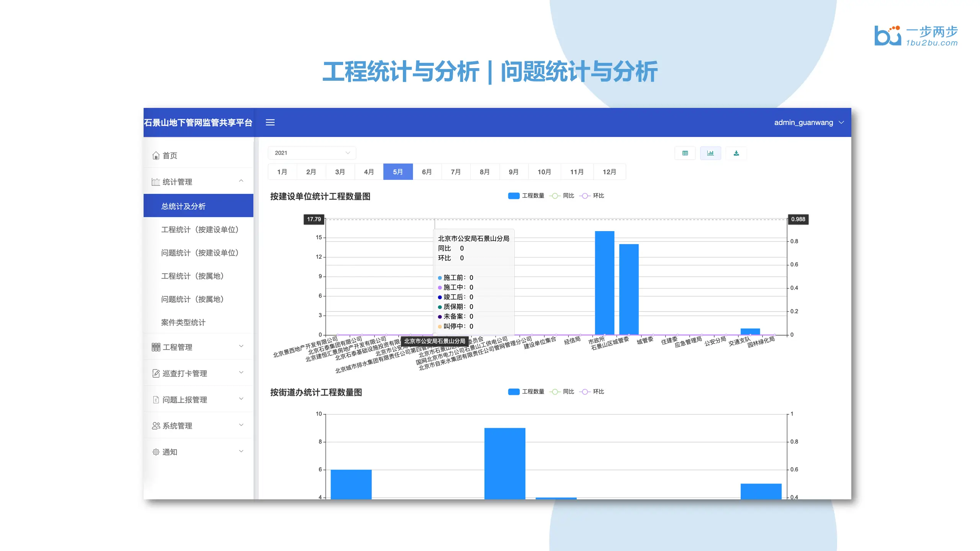
Task: Switch to table view icon
Action: (x=685, y=153)
